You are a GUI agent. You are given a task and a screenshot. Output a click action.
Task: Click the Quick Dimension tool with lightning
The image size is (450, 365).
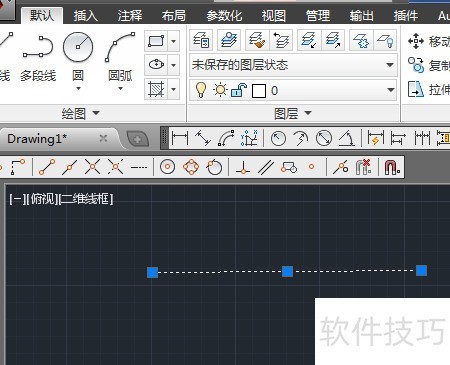pos(375,138)
